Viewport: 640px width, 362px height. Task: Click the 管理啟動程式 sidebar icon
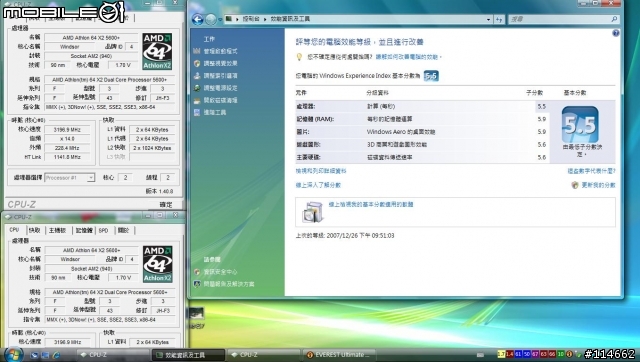[x=197, y=51]
